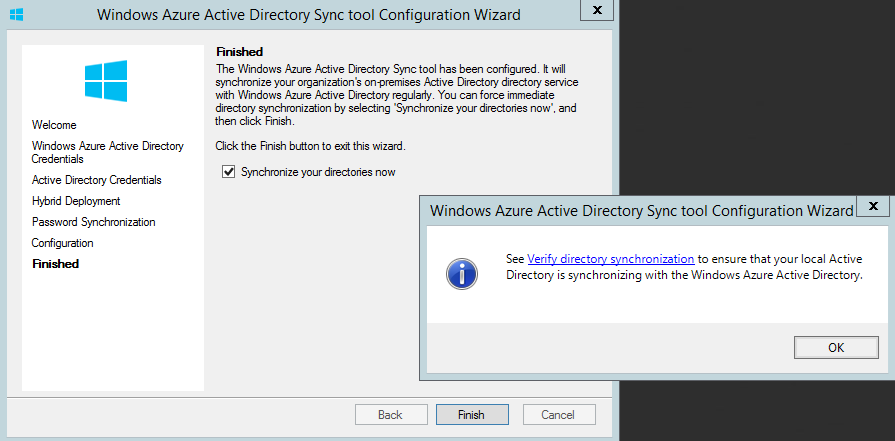Click the blue information icon
895x441 pixels.
461,274
